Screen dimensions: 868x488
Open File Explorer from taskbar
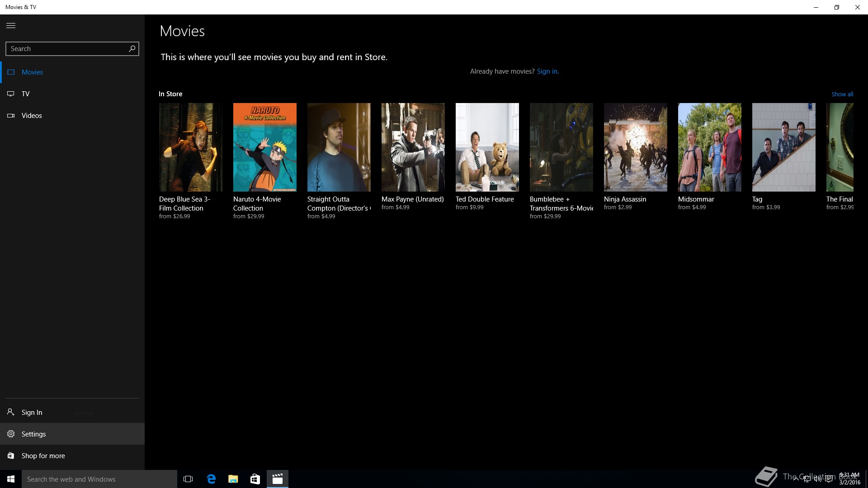(x=233, y=479)
